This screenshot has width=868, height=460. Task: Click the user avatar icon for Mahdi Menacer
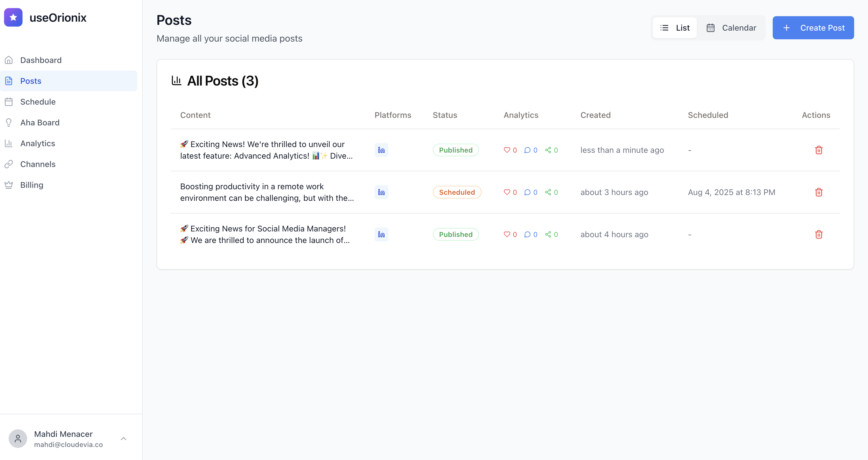coord(18,438)
